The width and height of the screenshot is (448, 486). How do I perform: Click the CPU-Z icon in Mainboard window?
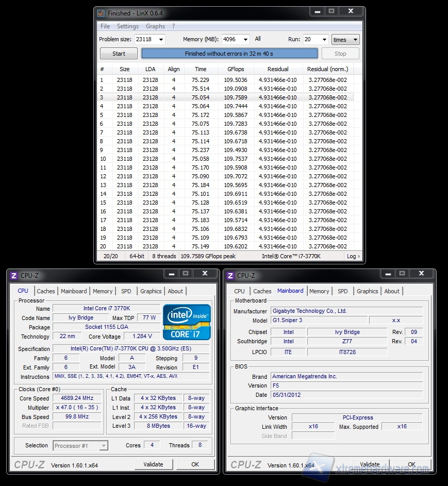tap(230, 276)
